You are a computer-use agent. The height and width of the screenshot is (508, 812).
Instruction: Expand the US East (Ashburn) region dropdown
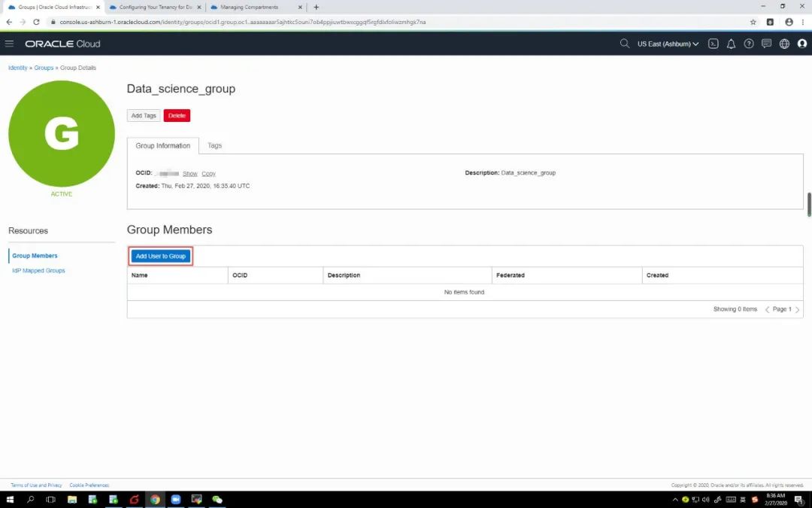[668, 44]
